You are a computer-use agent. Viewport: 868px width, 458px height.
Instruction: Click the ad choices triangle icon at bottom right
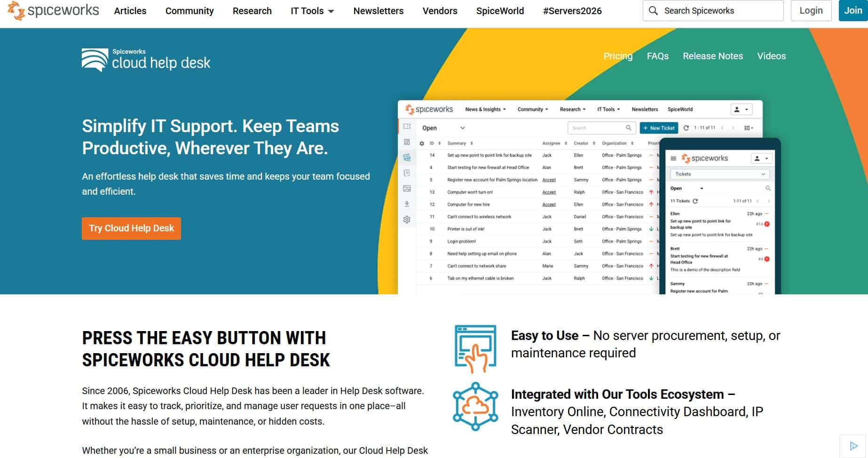(853, 446)
